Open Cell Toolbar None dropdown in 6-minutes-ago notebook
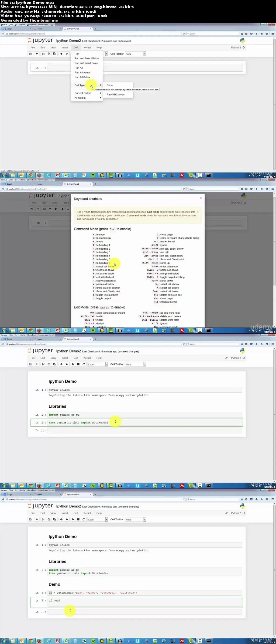The width and height of the screenshot is (276, 644). [136, 364]
